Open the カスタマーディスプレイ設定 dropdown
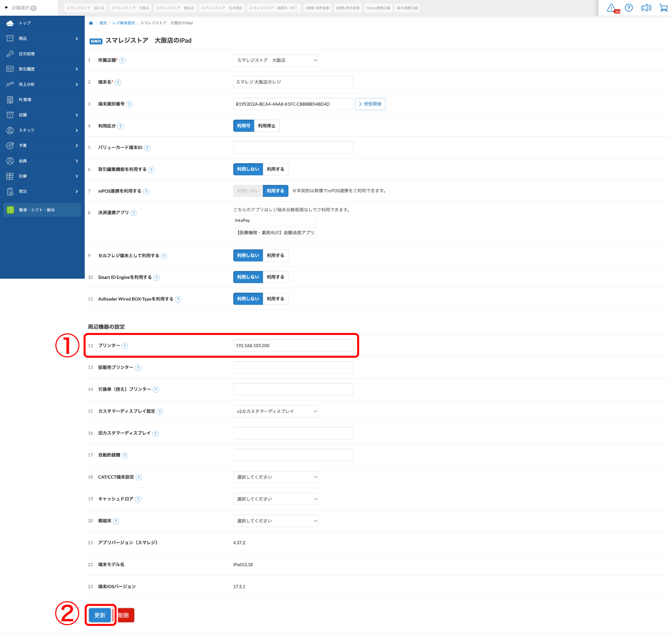Image resolution: width=672 pixels, height=634 pixels. pyautogui.click(x=276, y=411)
